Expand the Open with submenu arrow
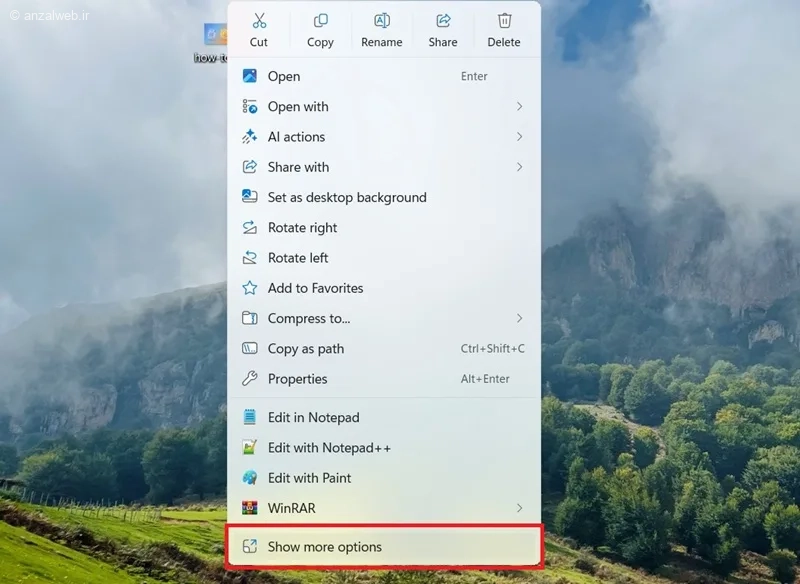Image resolution: width=800 pixels, height=584 pixels. 519,107
